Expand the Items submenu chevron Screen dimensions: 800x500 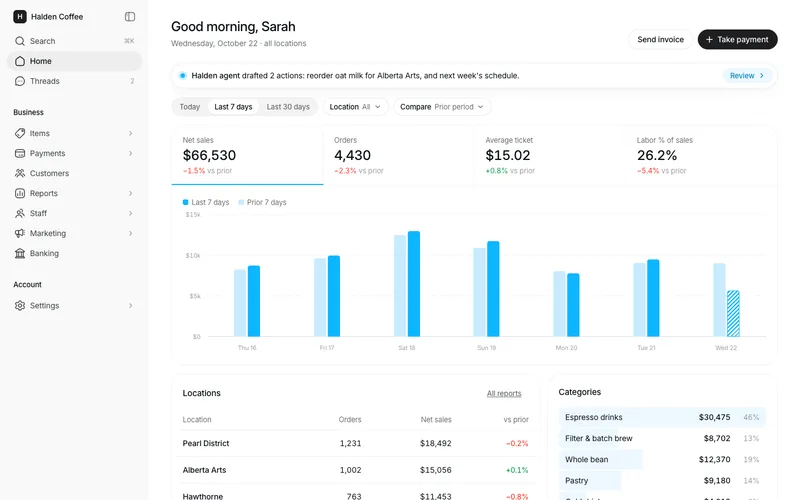tap(131, 133)
